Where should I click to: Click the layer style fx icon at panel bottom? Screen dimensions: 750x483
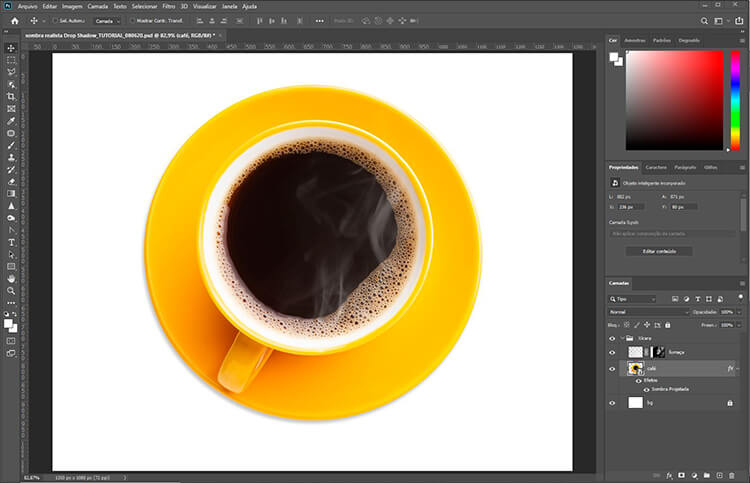click(x=669, y=476)
